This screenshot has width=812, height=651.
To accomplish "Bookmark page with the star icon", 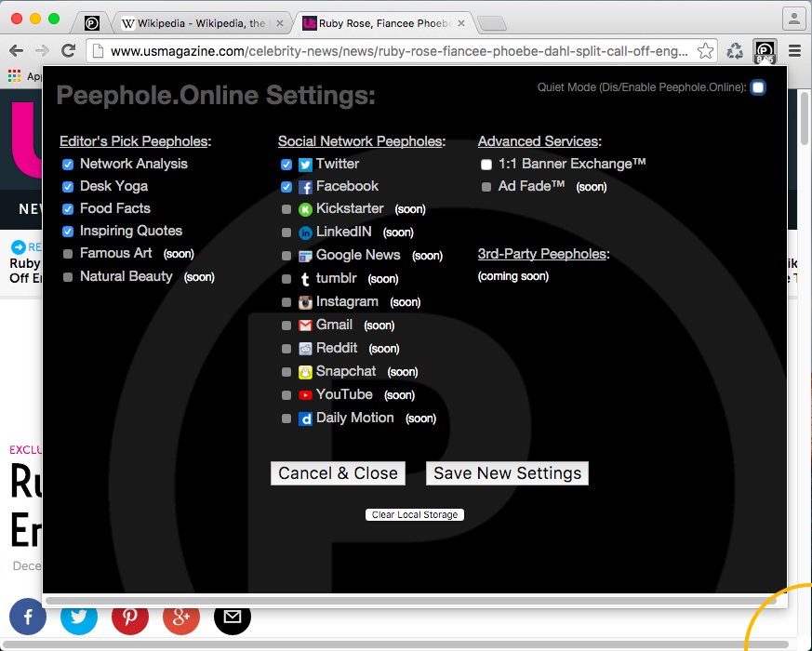I will tap(706, 51).
